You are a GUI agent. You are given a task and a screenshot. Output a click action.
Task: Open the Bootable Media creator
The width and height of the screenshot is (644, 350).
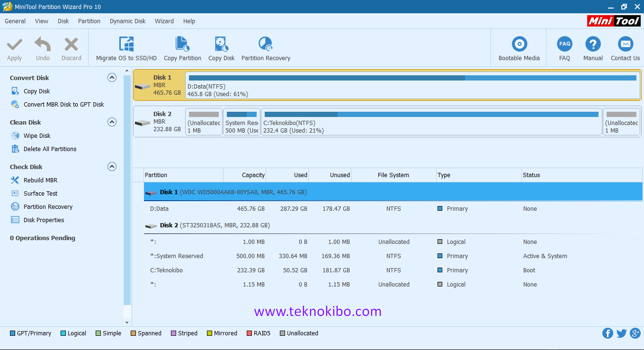tap(519, 47)
